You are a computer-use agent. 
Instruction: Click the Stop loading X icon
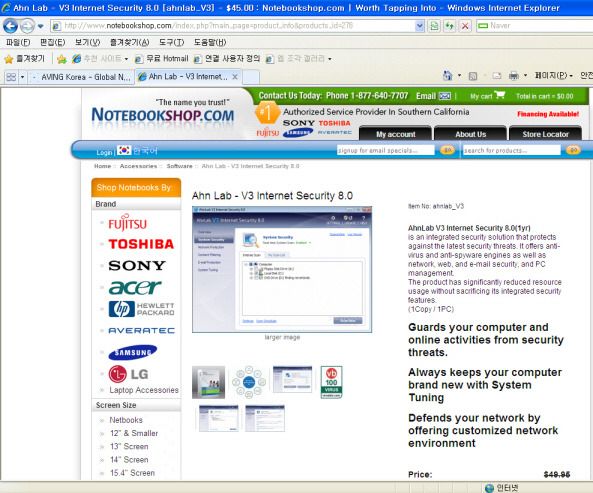point(465,26)
